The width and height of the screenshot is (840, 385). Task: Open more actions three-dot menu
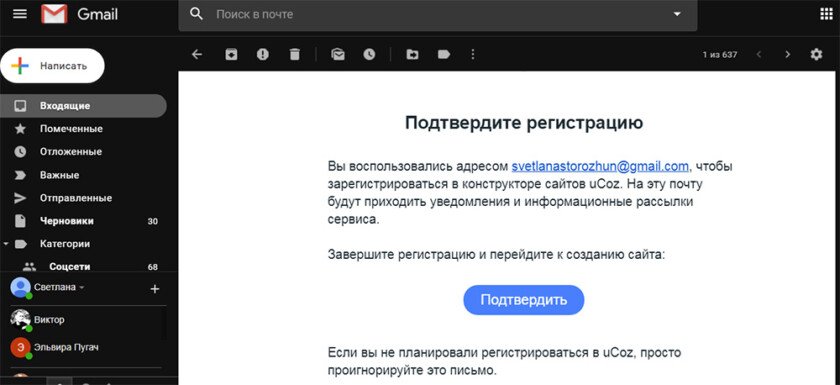[x=472, y=54]
